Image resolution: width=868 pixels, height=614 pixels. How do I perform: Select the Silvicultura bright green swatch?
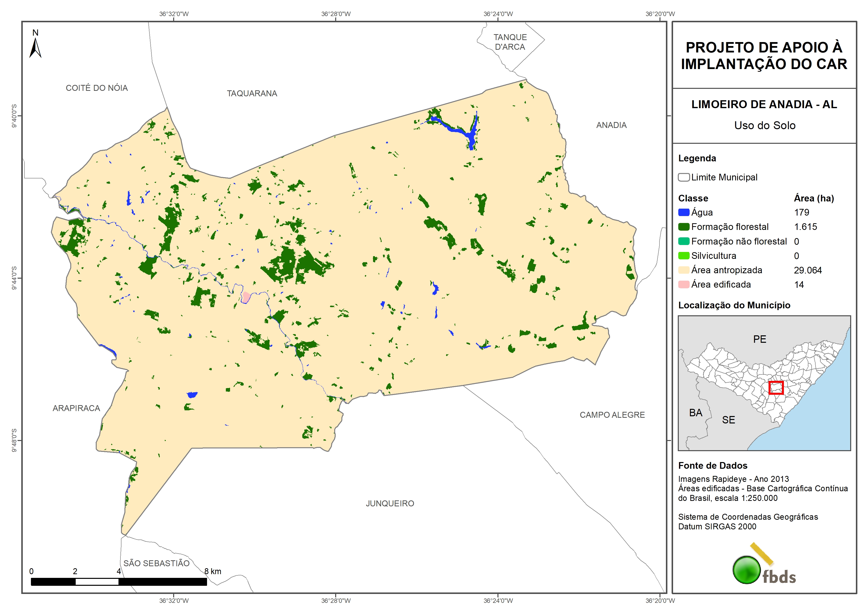(x=683, y=256)
